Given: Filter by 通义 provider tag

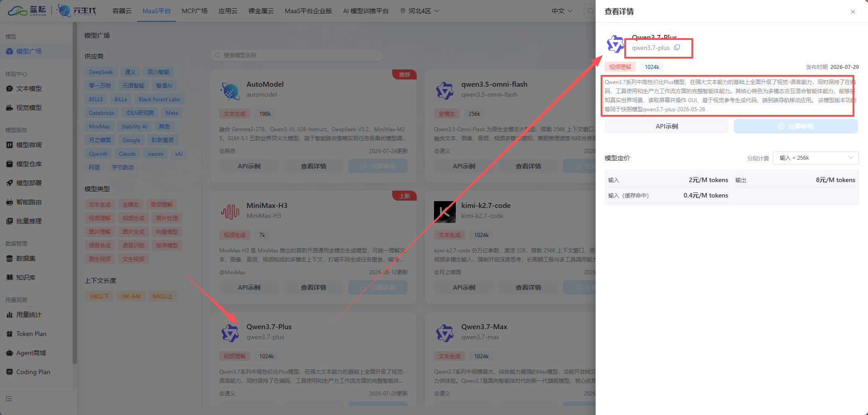Looking at the screenshot, I should (x=130, y=72).
